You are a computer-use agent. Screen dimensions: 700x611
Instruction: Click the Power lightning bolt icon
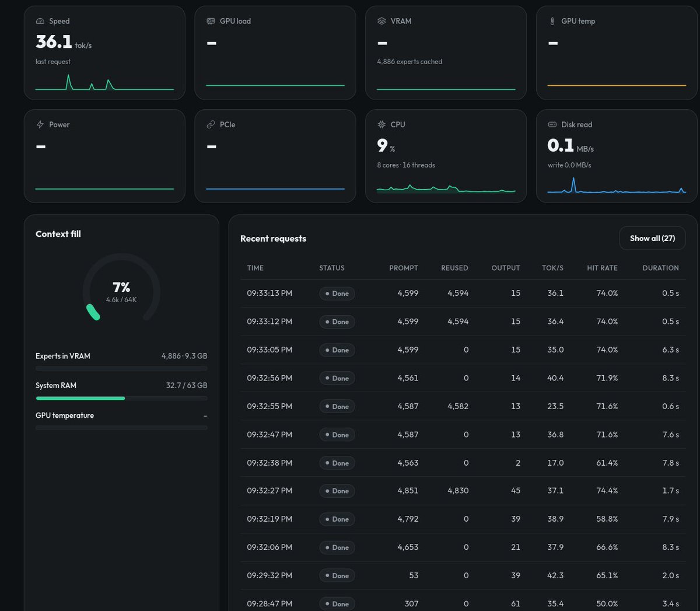pyautogui.click(x=40, y=124)
